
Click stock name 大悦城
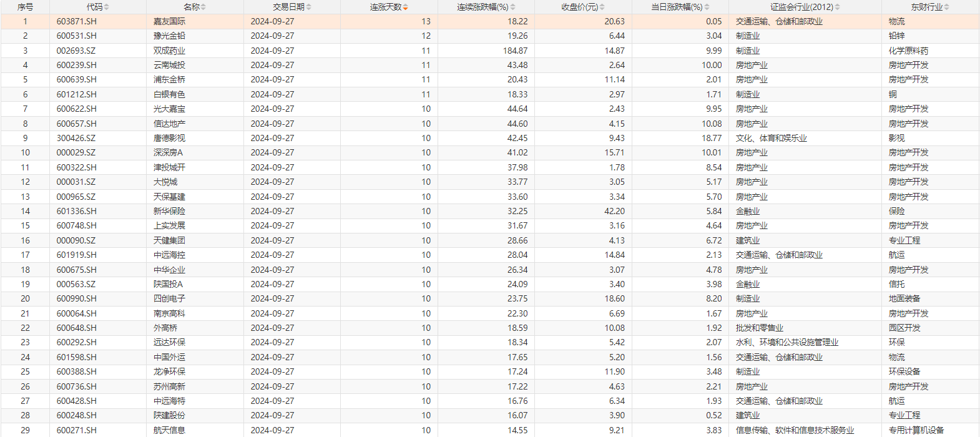pyautogui.click(x=165, y=182)
